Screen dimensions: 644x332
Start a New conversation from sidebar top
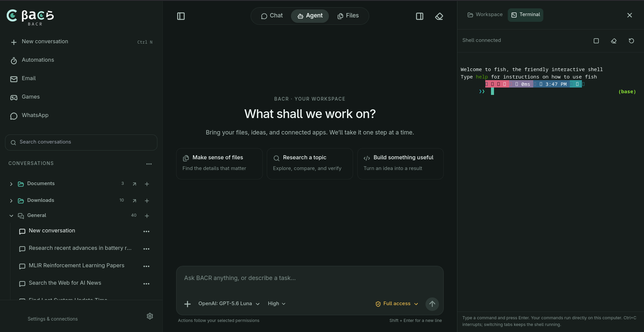(x=81, y=42)
